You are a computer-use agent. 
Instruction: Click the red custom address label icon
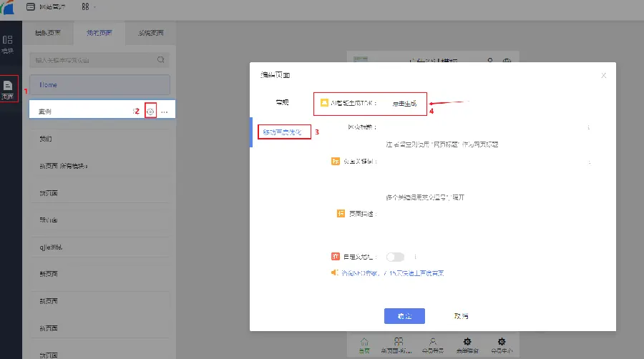click(335, 257)
